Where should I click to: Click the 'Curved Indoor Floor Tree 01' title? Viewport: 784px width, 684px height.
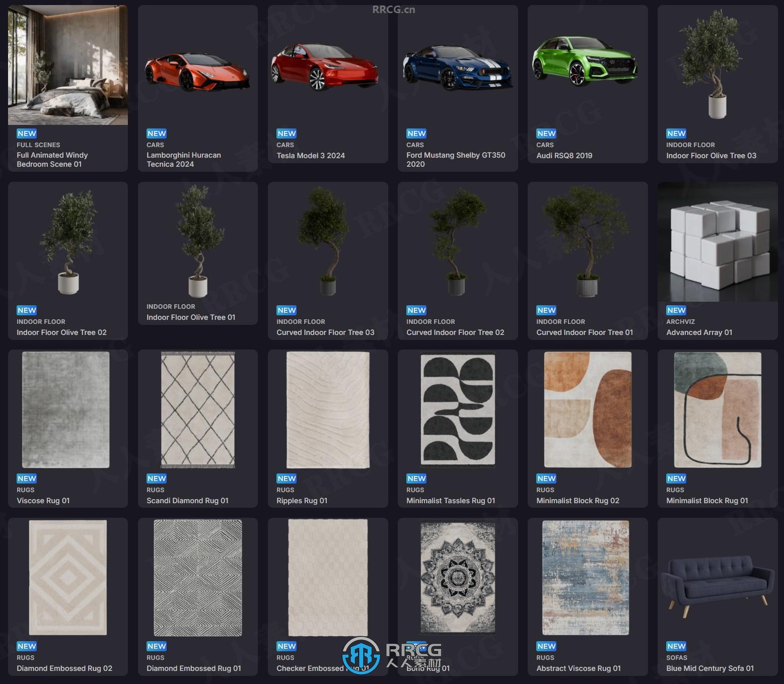point(585,332)
